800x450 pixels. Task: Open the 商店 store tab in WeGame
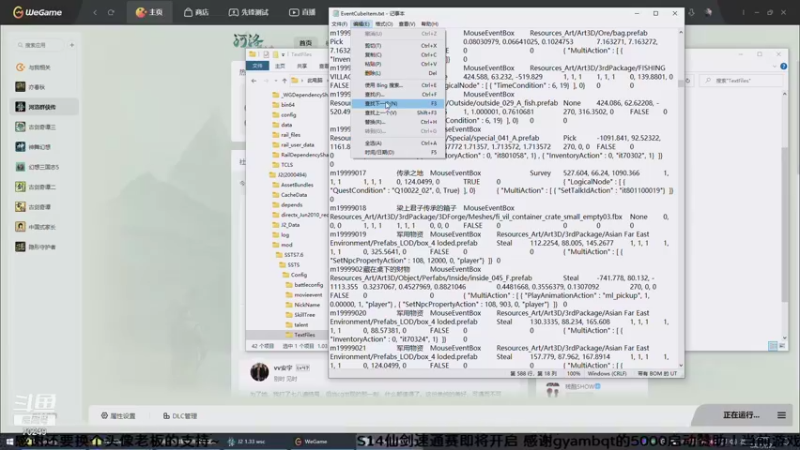[x=196, y=12]
